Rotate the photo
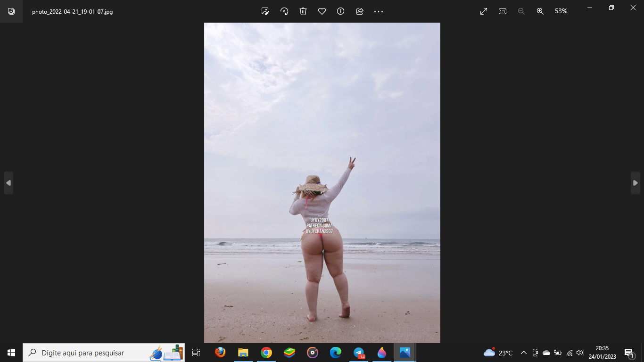This screenshot has width=644, height=362. pos(284,11)
